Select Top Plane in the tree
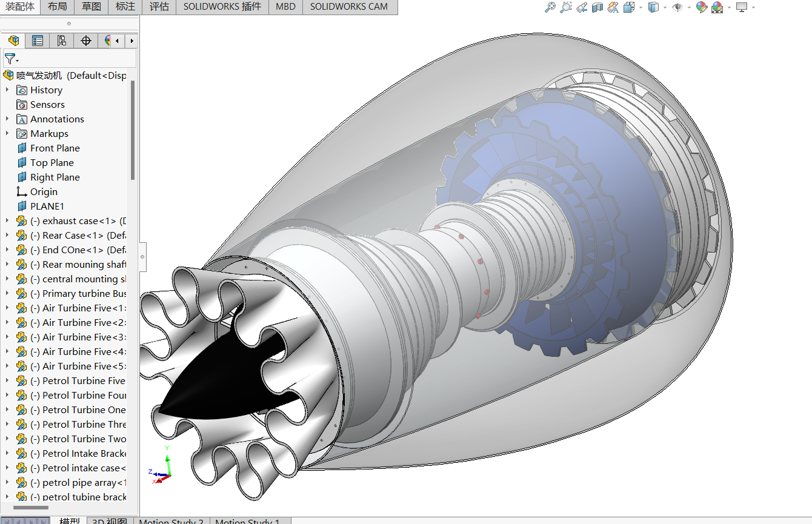 coord(52,163)
